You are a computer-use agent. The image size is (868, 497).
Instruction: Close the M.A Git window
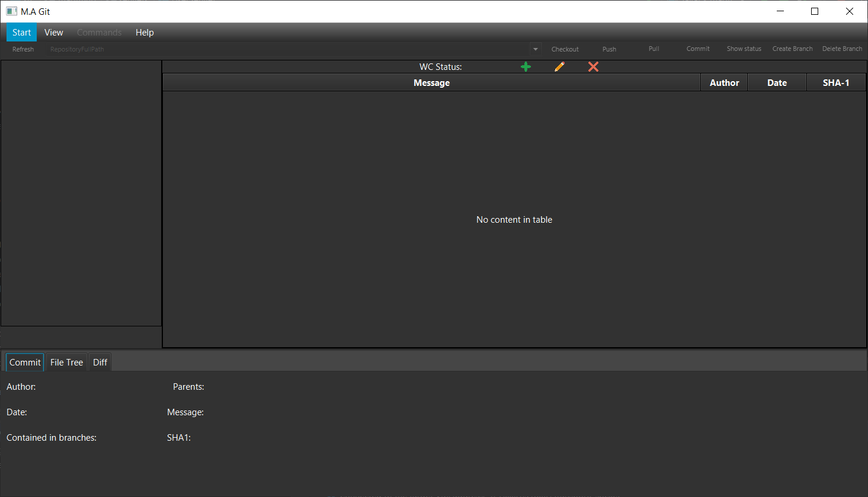click(x=850, y=11)
